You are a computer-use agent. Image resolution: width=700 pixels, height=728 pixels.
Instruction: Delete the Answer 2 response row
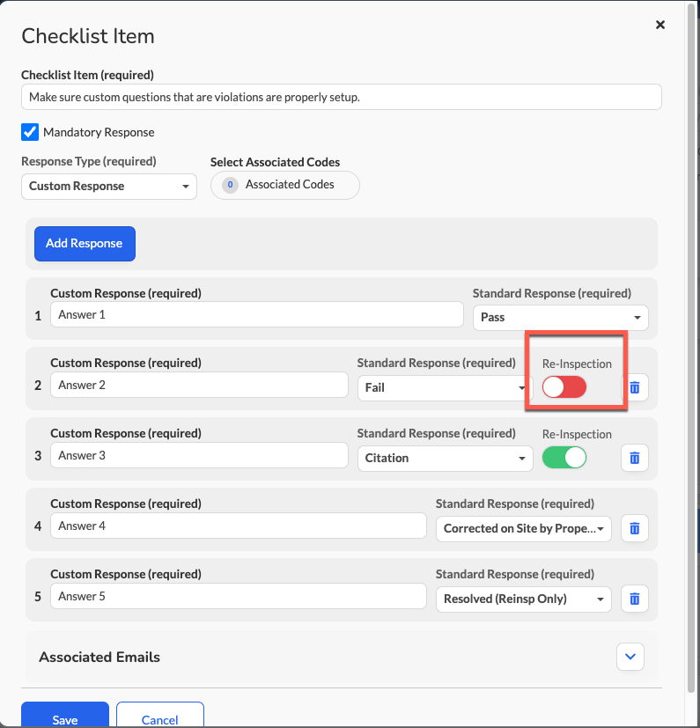point(635,387)
